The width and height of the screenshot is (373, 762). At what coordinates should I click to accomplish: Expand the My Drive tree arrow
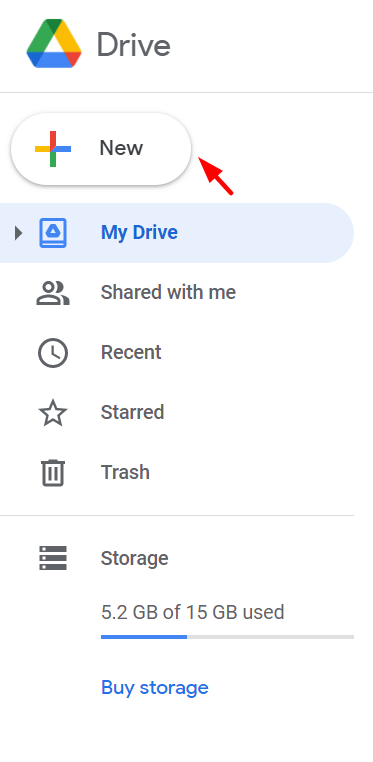pos(18,233)
